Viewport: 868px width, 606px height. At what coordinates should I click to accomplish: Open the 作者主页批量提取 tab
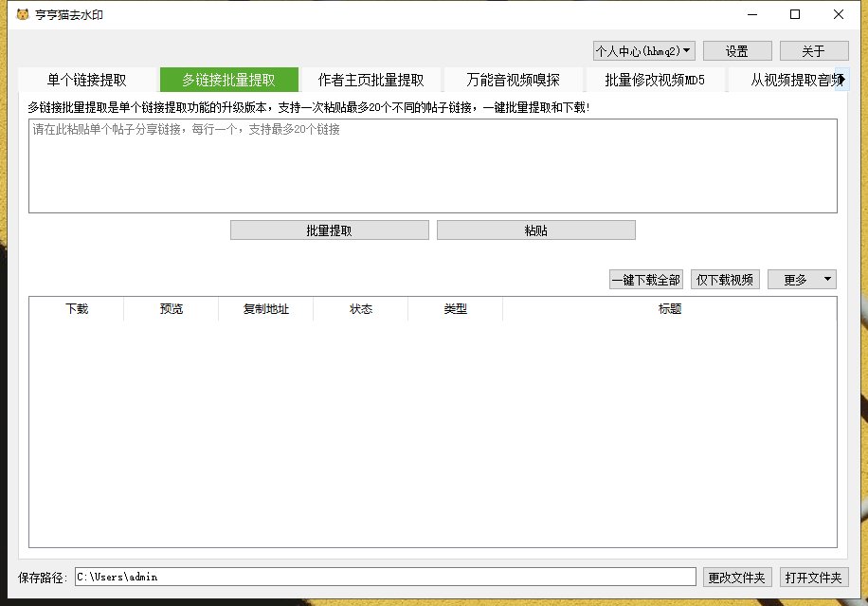(x=371, y=80)
